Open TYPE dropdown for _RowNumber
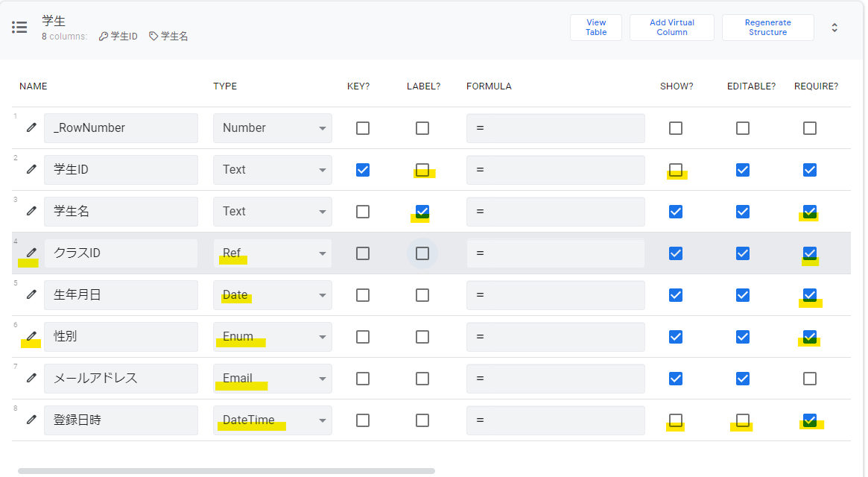Viewport: 868px width, 477px height. tap(273, 128)
